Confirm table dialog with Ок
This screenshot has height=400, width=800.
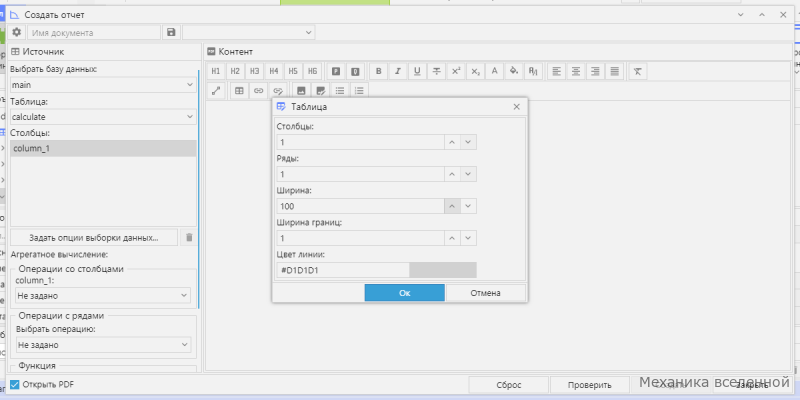click(x=405, y=293)
